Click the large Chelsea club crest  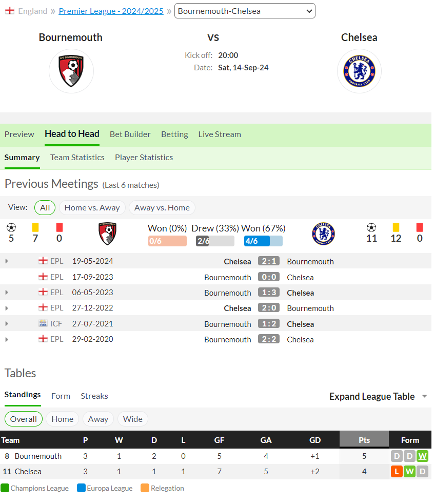(359, 71)
